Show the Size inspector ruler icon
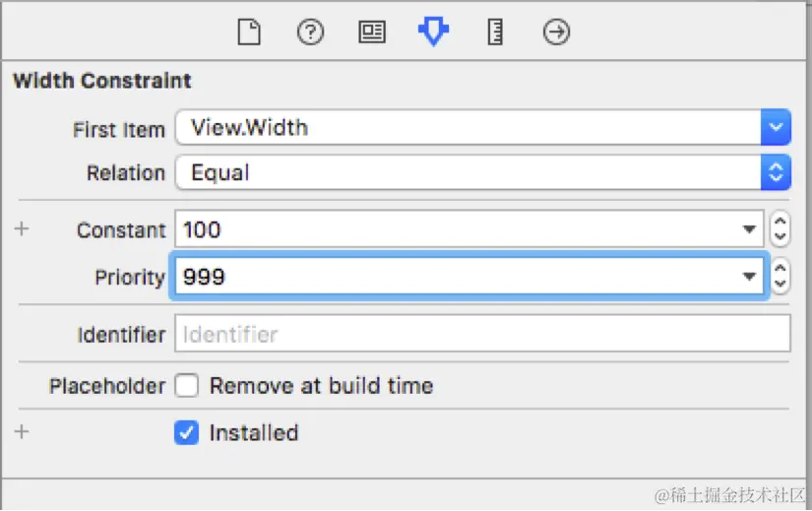Image resolution: width=812 pixels, height=511 pixels. pos(494,32)
